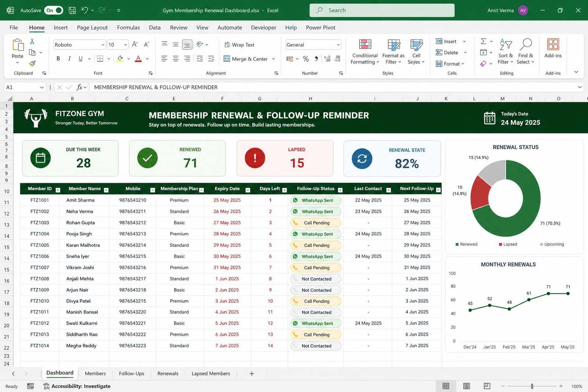This screenshot has width=588, height=392.
Task: Click the Format Painter brush icon
Action: (x=32, y=63)
